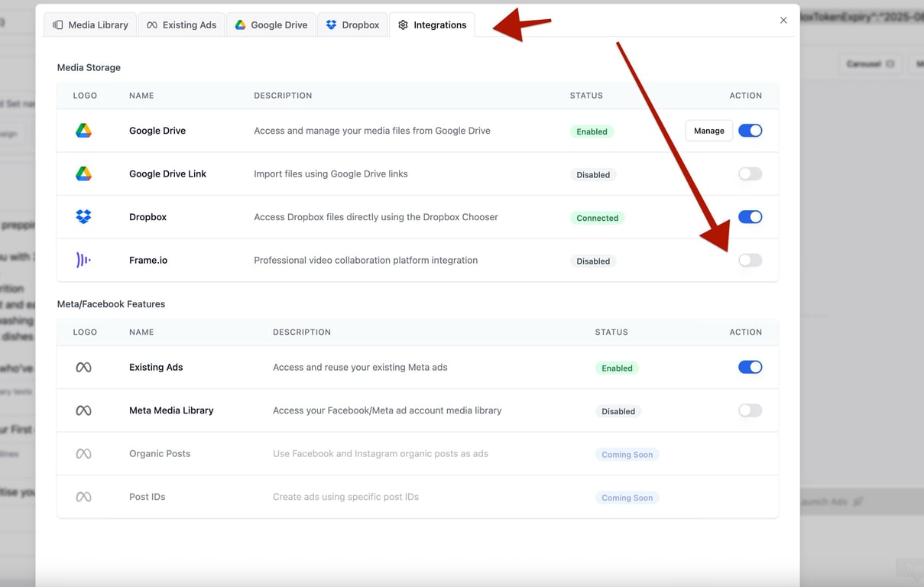This screenshot has height=587, width=924.
Task: Click 'Access Dropbox files directly' description text
Action: click(x=376, y=217)
